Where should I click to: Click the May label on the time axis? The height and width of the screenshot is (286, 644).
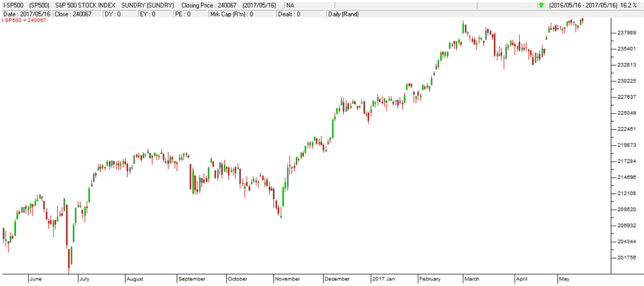coord(564,279)
